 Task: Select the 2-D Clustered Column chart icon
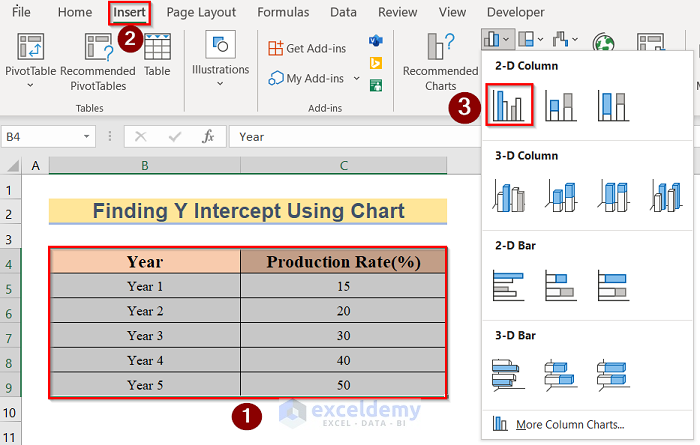point(509,105)
